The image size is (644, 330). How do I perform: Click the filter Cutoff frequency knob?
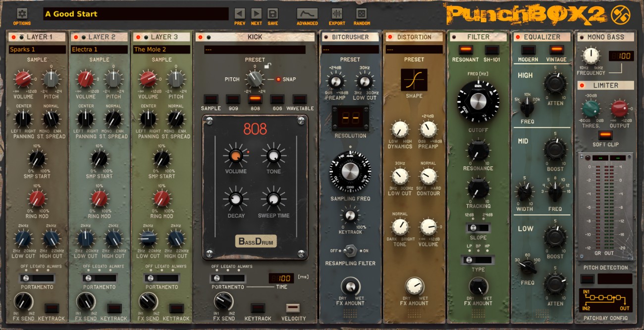(x=478, y=101)
